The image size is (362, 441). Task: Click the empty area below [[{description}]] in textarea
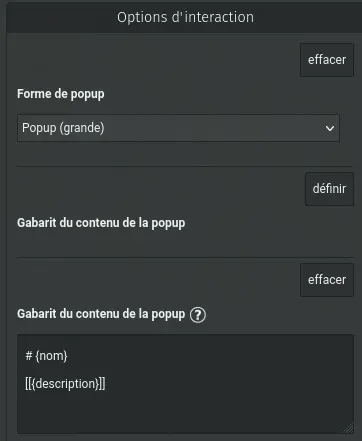(x=185, y=413)
